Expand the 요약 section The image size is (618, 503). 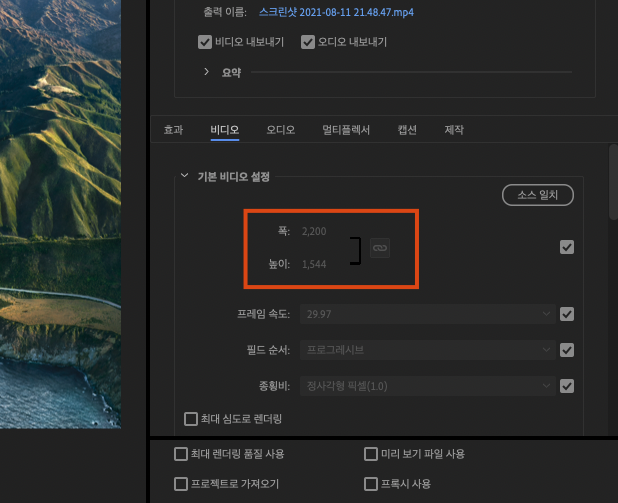206,72
